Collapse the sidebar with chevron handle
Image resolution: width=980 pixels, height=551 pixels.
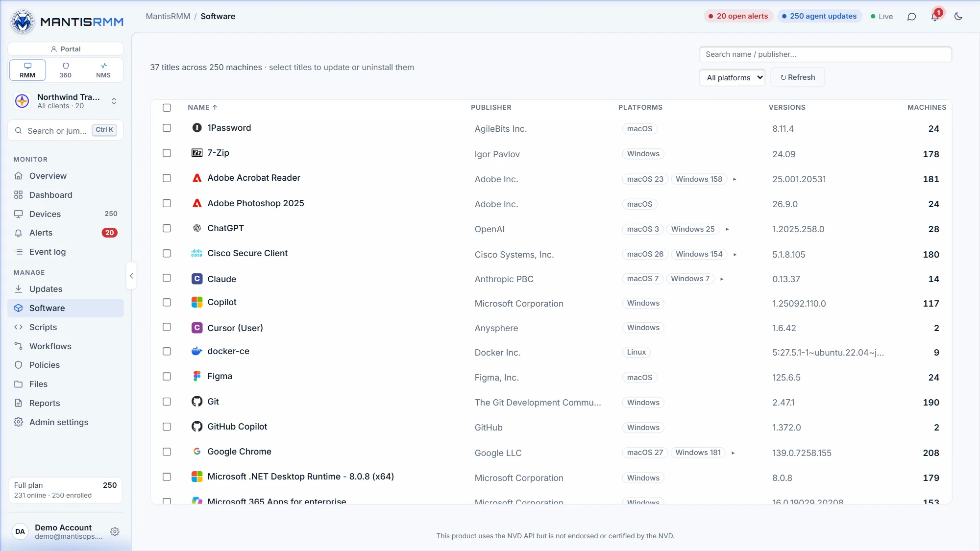point(131,276)
